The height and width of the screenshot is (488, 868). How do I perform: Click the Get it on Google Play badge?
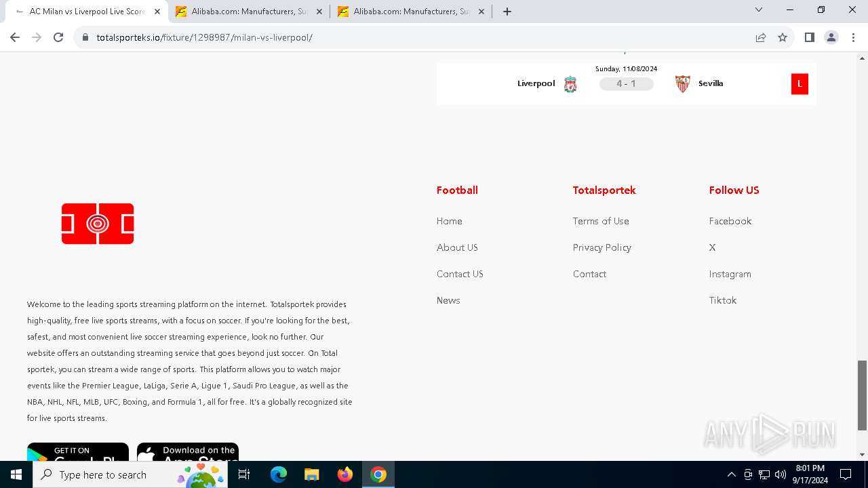78,452
